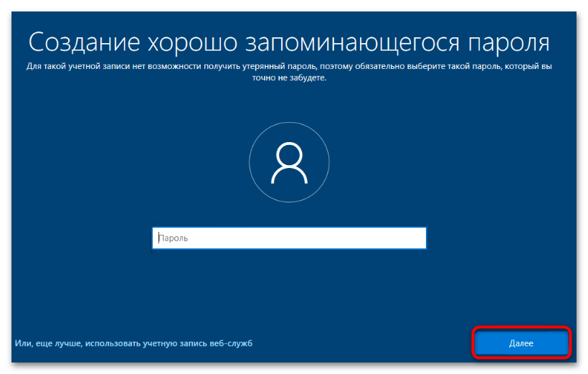
Task: Click the "Пароль" placeholder text
Action: [173, 238]
